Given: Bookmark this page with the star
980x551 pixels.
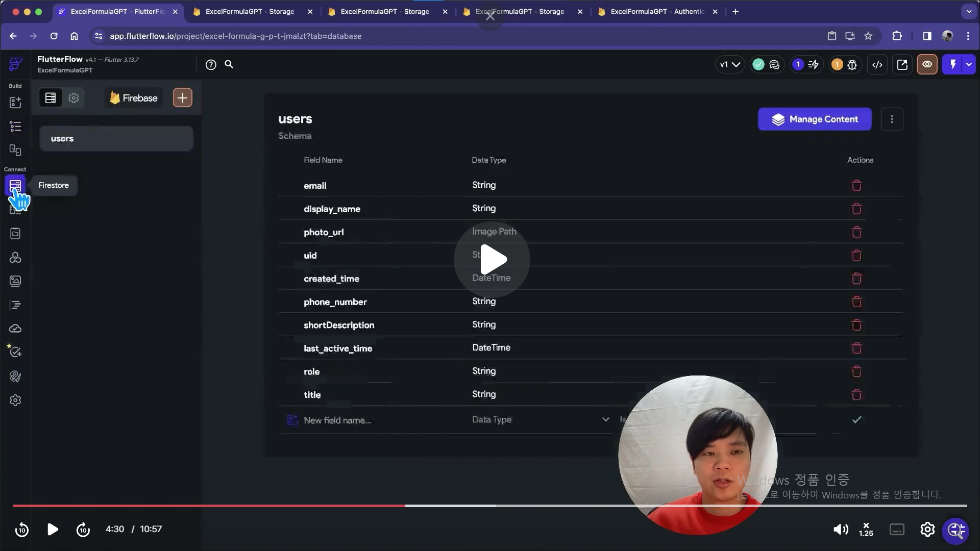Looking at the screenshot, I should pos(868,36).
